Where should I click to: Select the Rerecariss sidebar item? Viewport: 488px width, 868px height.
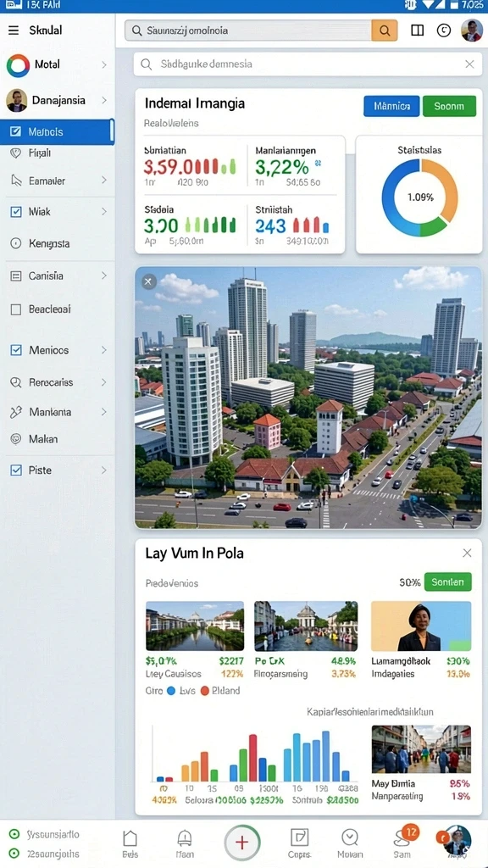[x=58, y=382]
